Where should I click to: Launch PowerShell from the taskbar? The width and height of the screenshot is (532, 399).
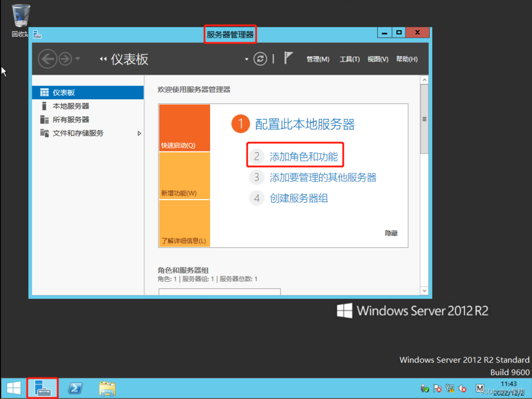[x=75, y=388]
